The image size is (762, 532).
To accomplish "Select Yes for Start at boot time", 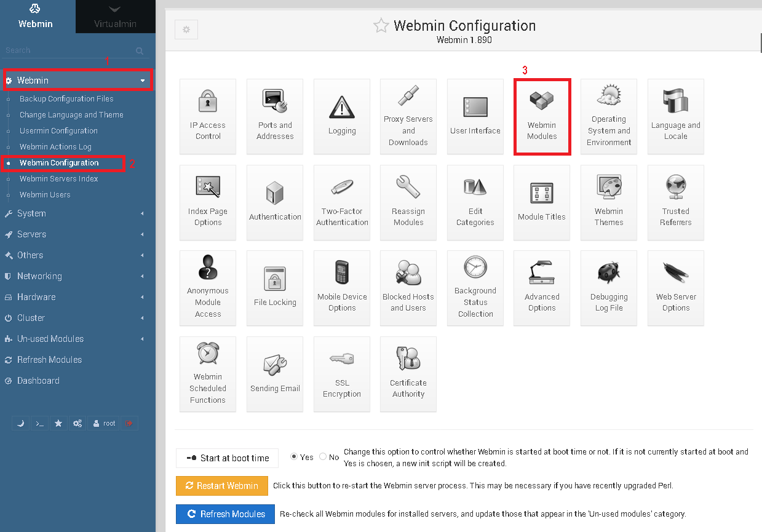I will 294,457.
